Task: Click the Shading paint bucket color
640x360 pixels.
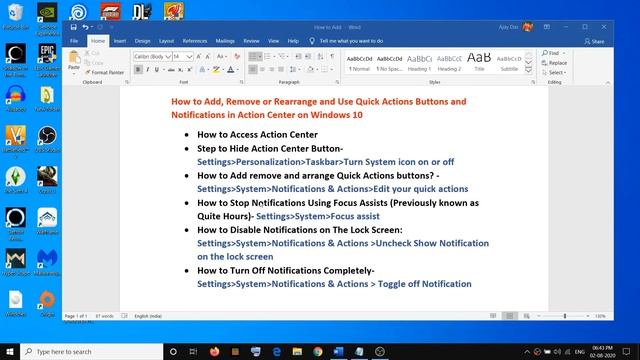Action: tap(311, 70)
